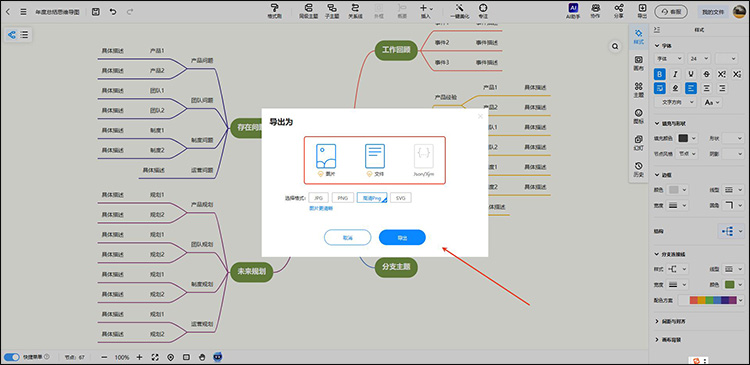Image resolution: width=750 pixels, height=365 pixels.
Task: Add a sibling topic from toolbar
Action: [x=308, y=11]
